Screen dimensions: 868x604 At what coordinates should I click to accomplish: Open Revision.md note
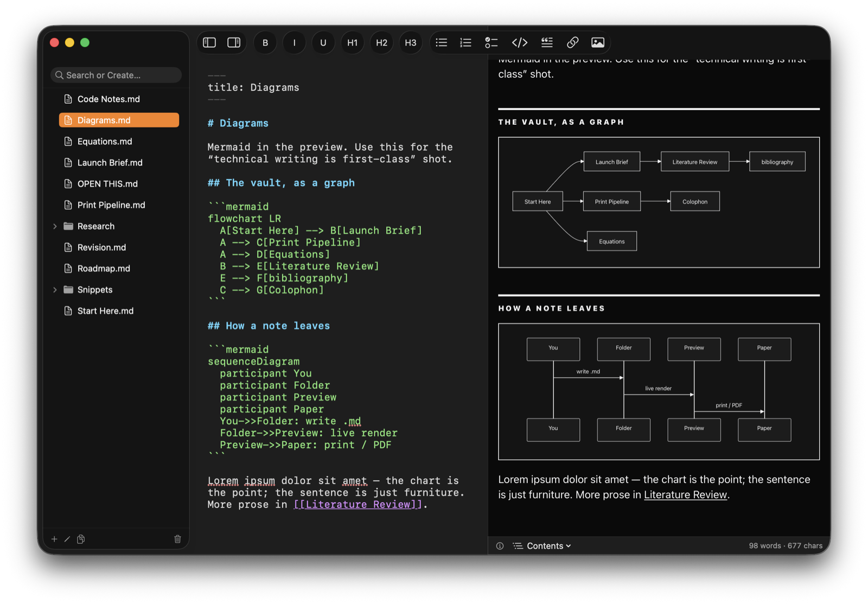point(119,247)
